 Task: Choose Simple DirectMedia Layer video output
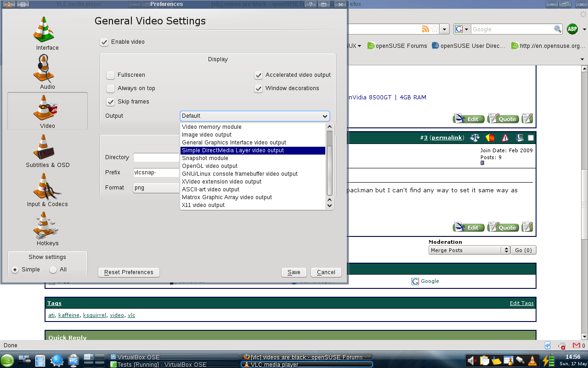coord(253,150)
